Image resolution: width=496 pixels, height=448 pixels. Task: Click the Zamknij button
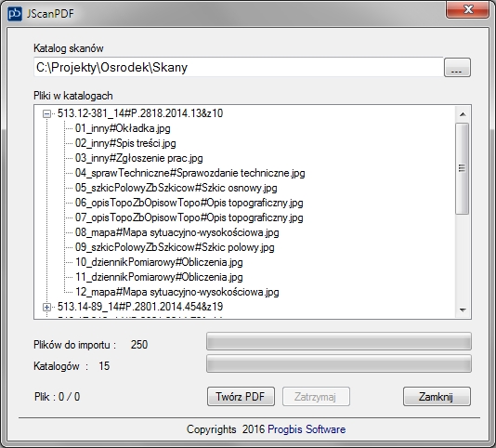(x=437, y=396)
